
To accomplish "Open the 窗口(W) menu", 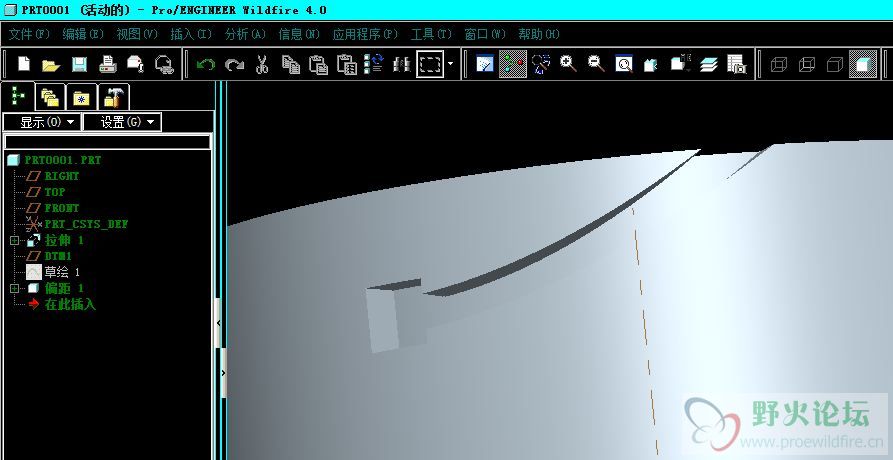I will (x=485, y=34).
